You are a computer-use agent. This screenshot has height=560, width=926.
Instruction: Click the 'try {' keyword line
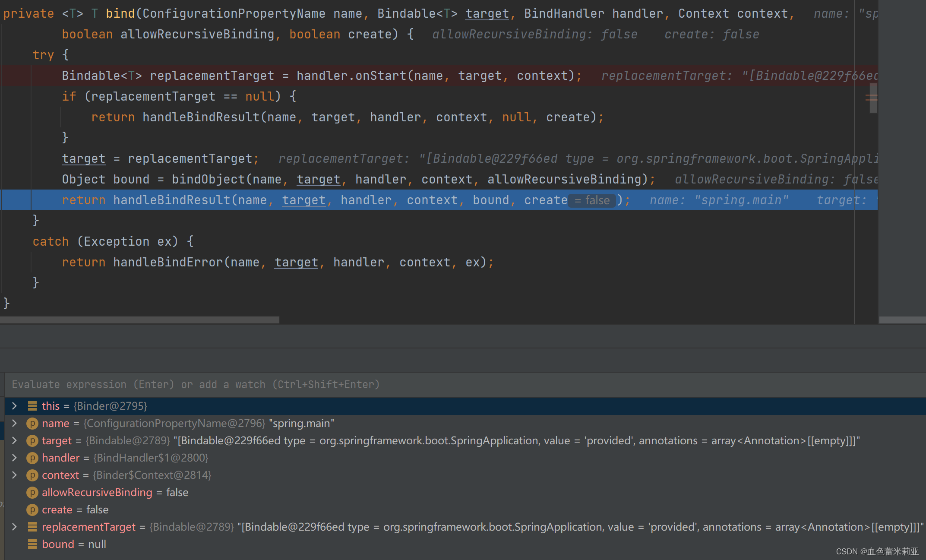click(x=51, y=55)
